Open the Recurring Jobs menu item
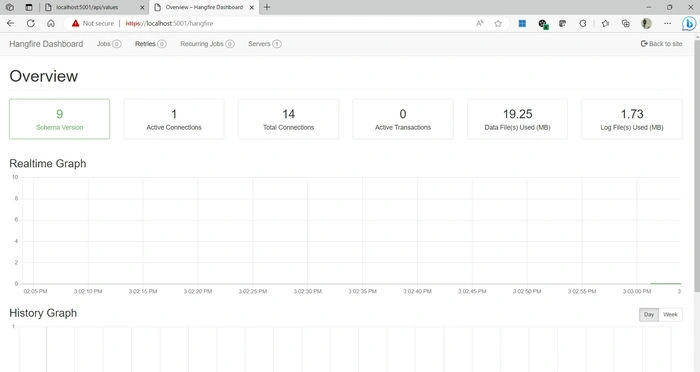This screenshot has height=372, width=700. tap(207, 44)
